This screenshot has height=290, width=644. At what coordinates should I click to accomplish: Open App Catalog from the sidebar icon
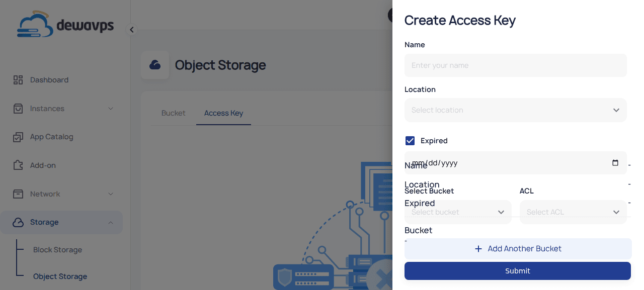point(18,137)
